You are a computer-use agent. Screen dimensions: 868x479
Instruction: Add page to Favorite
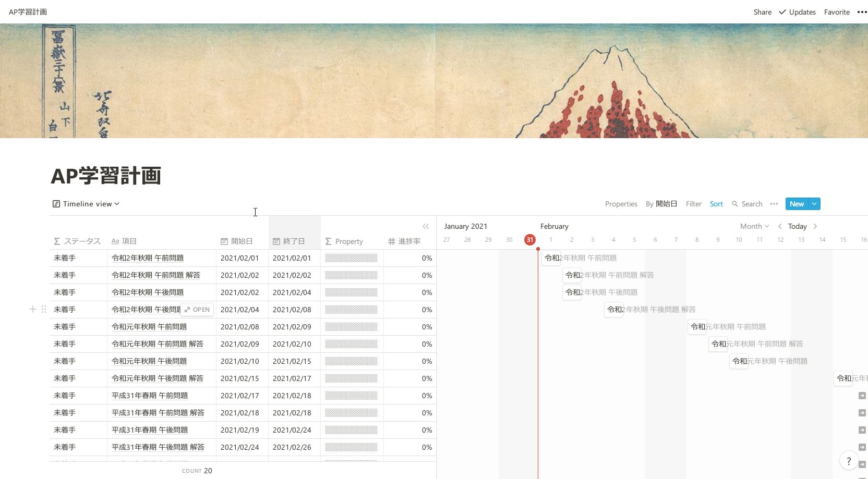pos(837,12)
